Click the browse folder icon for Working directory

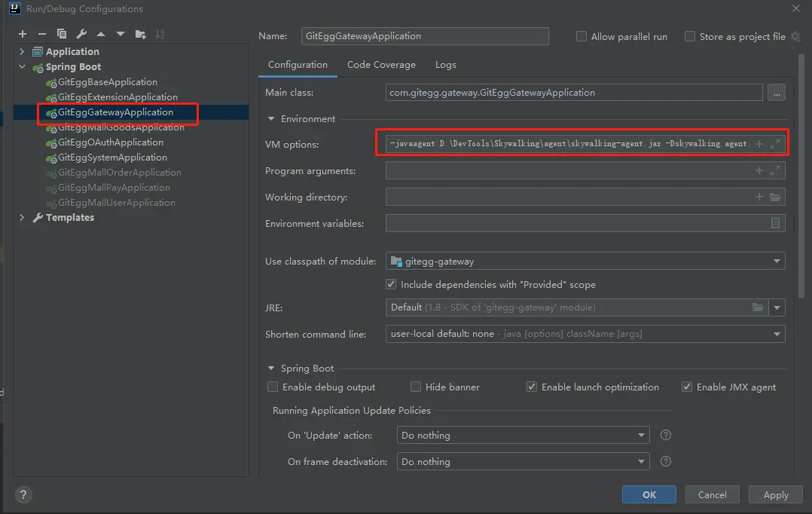[x=775, y=197]
